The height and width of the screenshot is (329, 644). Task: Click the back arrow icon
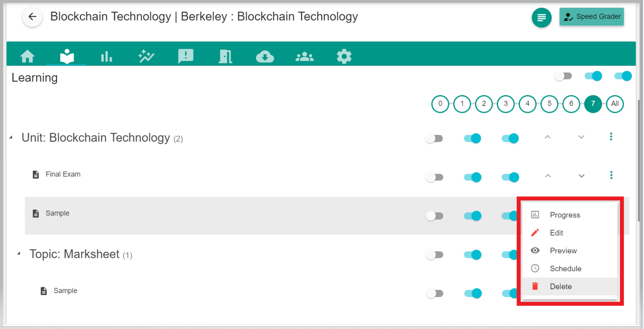[x=32, y=17]
